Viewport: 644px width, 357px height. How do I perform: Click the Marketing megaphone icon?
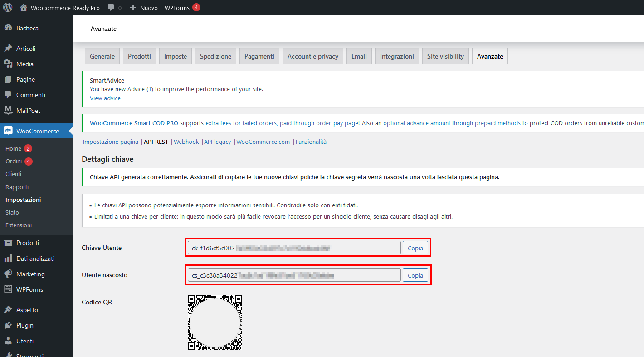pyautogui.click(x=8, y=274)
